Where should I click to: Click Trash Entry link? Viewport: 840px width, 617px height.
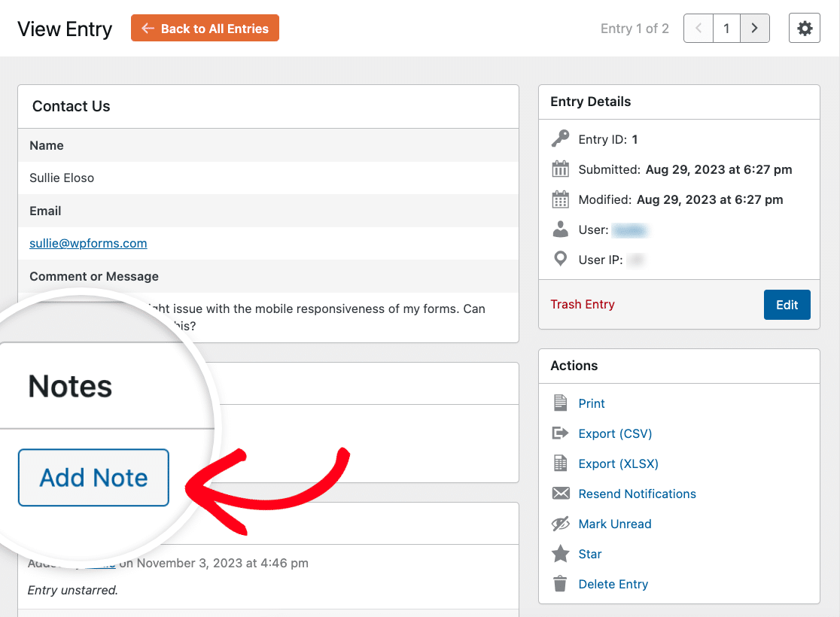[x=583, y=304]
